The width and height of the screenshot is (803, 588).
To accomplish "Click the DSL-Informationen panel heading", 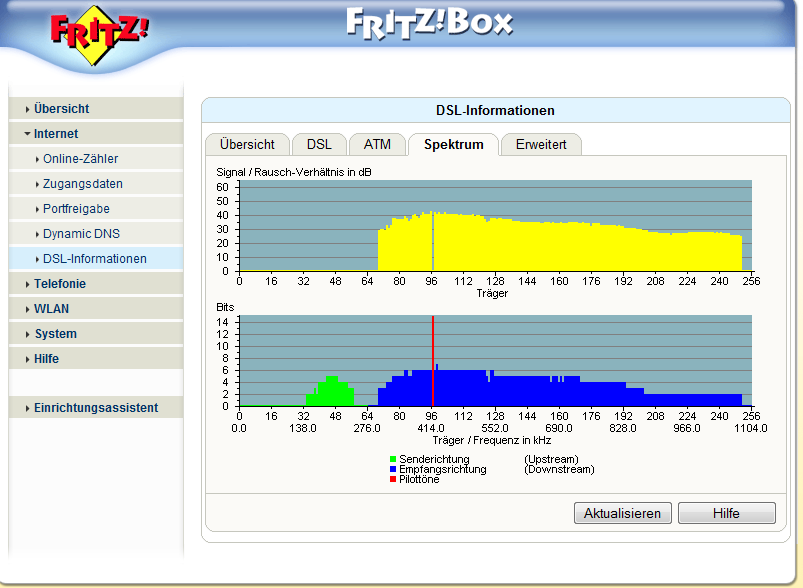I will point(495,111).
